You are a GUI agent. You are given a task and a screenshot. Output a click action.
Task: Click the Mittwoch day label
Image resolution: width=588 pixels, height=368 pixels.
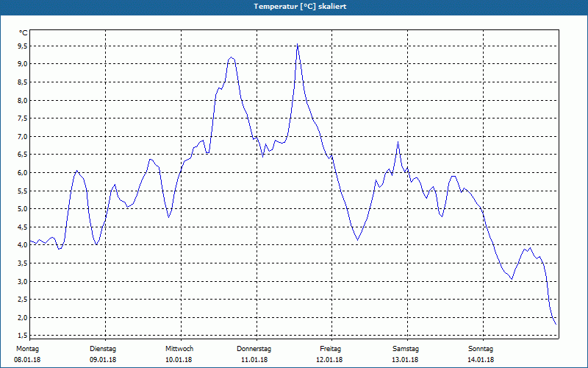pos(179,349)
